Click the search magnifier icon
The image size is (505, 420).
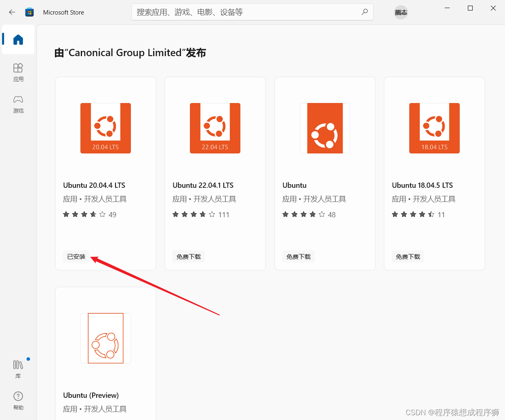click(364, 12)
